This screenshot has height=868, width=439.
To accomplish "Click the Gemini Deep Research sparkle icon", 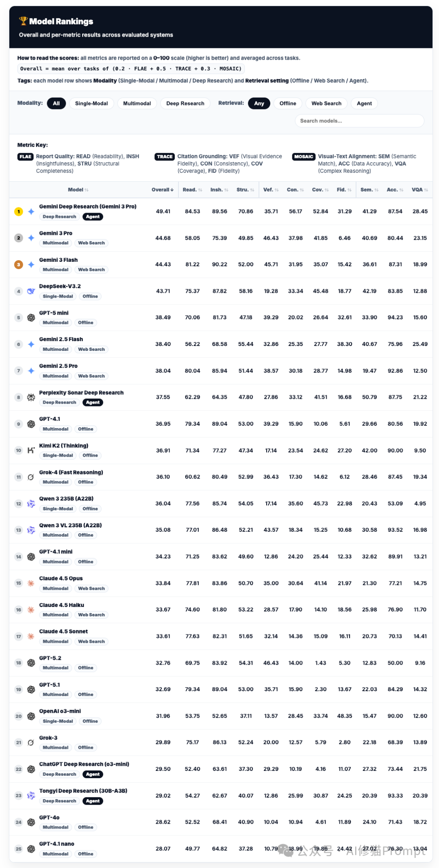I will 31,211.
